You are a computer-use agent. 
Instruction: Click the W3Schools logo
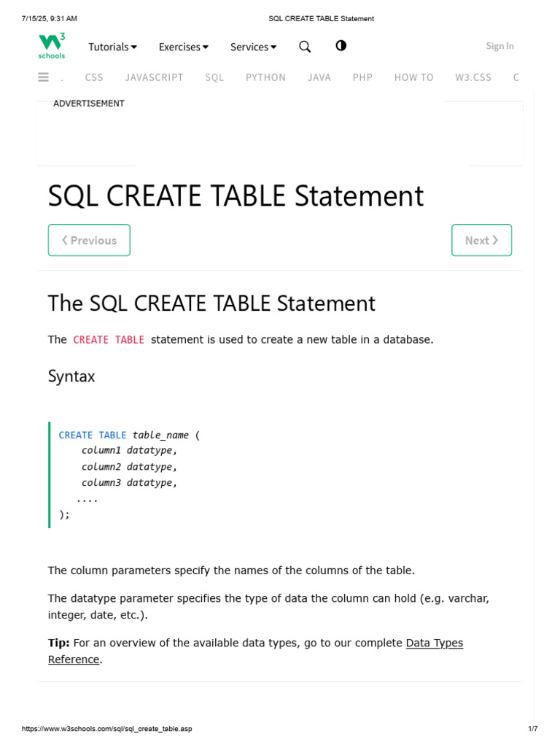(x=52, y=46)
